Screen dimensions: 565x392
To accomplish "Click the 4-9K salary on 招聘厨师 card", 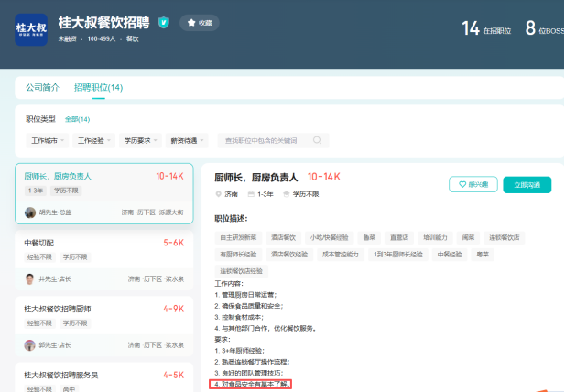I will (x=174, y=309).
